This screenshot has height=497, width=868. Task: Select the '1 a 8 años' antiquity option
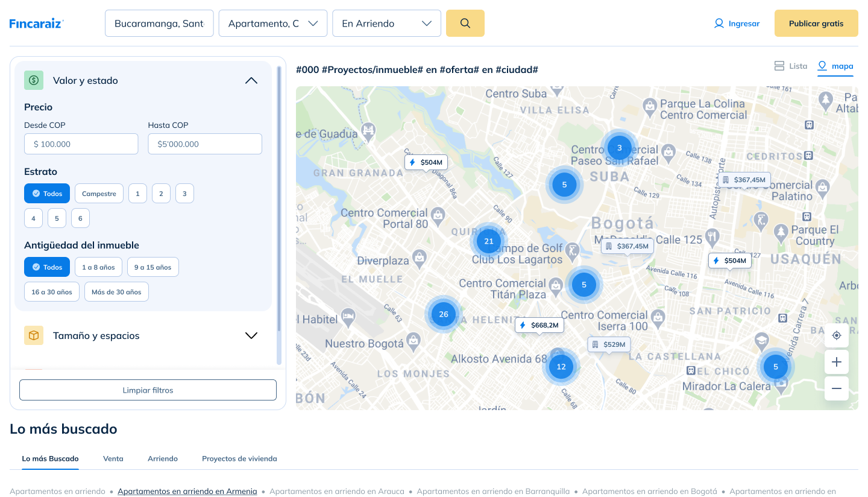[x=98, y=267]
